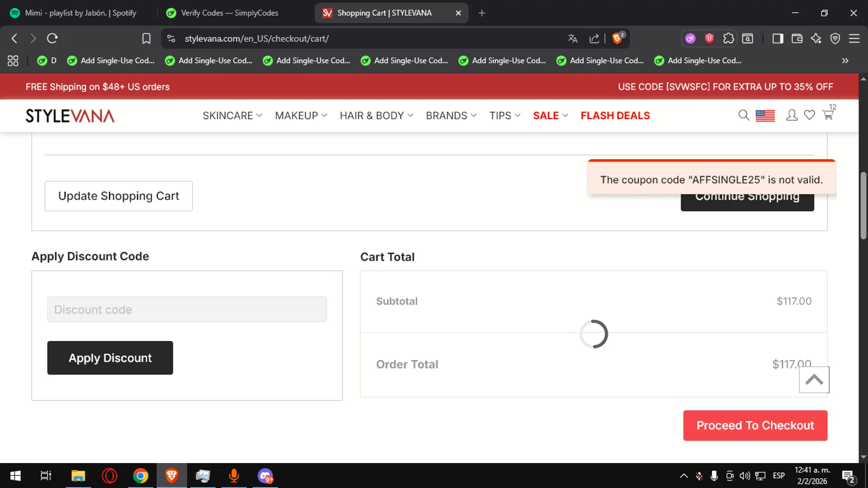Show more bookmarks chevron
The width and height of the screenshot is (868, 488).
click(845, 60)
